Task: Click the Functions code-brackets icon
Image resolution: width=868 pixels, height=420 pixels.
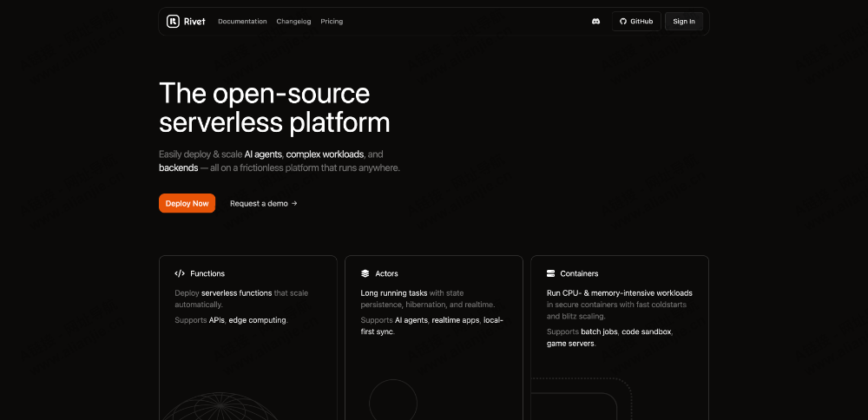Action: tap(180, 273)
